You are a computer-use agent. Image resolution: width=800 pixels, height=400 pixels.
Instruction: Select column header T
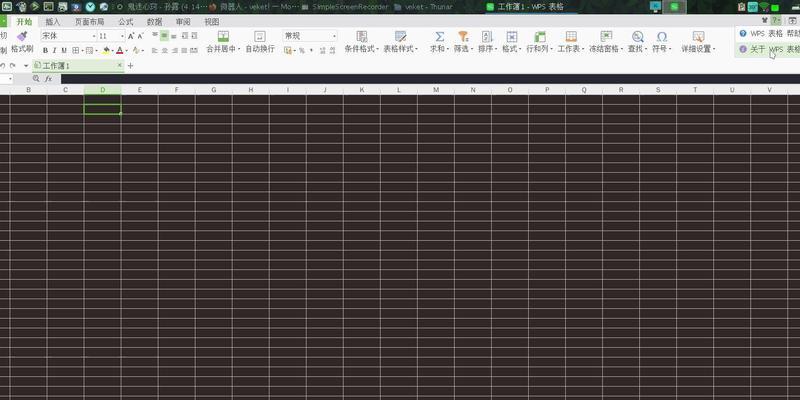coord(695,90)
